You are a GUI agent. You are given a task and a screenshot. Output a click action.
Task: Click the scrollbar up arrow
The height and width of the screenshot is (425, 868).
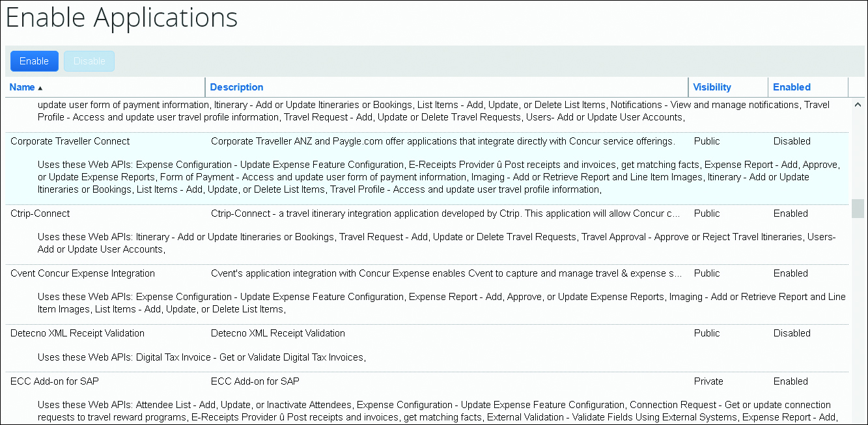[x=858, y=104]
